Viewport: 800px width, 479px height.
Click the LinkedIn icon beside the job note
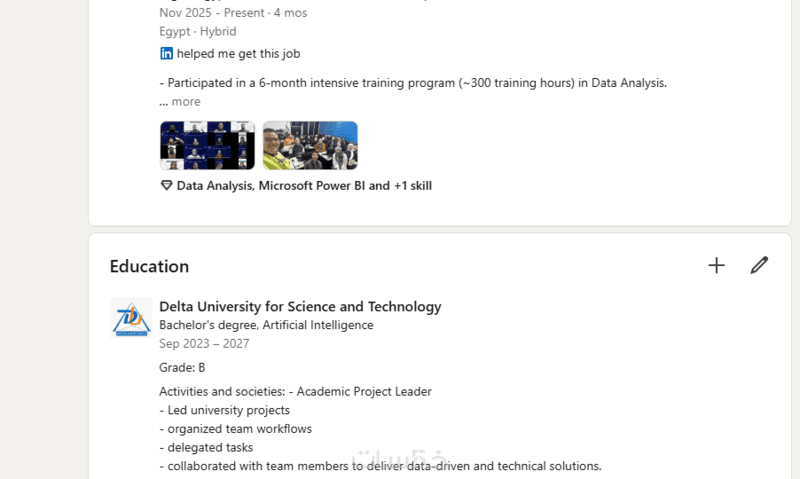(166, 54)
